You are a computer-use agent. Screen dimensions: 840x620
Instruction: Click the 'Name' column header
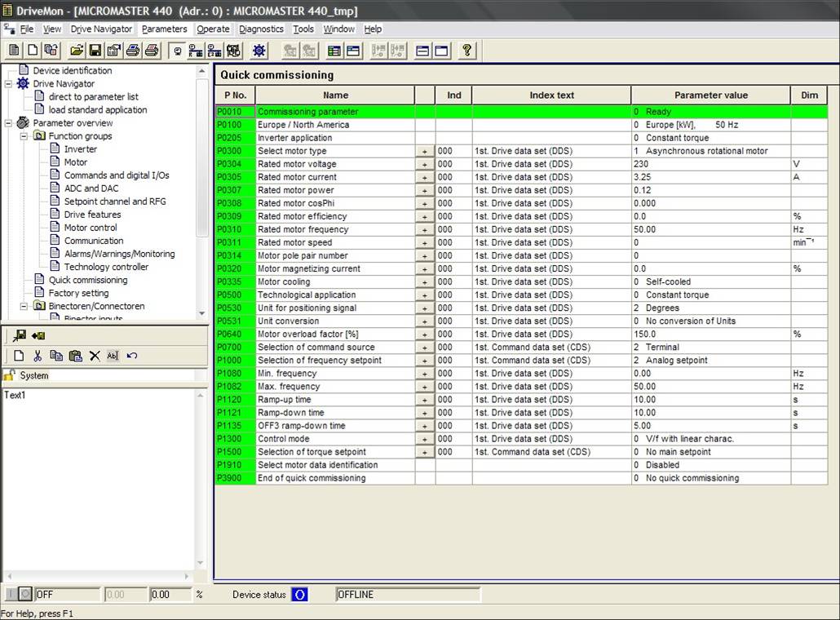pyautogui.click(x=335, y=95)
